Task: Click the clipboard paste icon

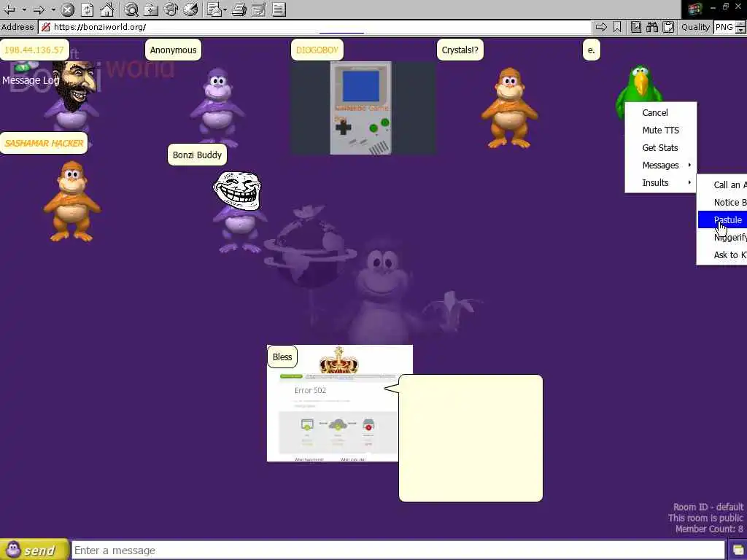Action: click(668, 27)
